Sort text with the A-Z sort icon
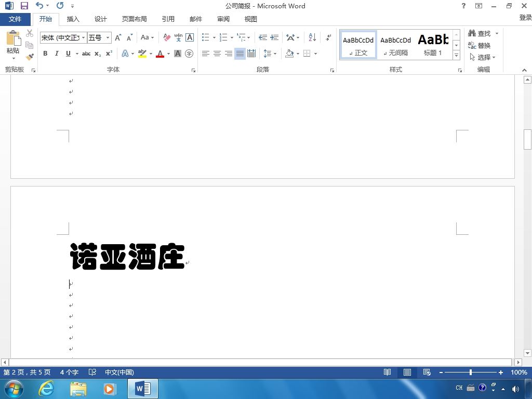Image resolution: width=532 pixels, height=399 pixels. point(312,37)
